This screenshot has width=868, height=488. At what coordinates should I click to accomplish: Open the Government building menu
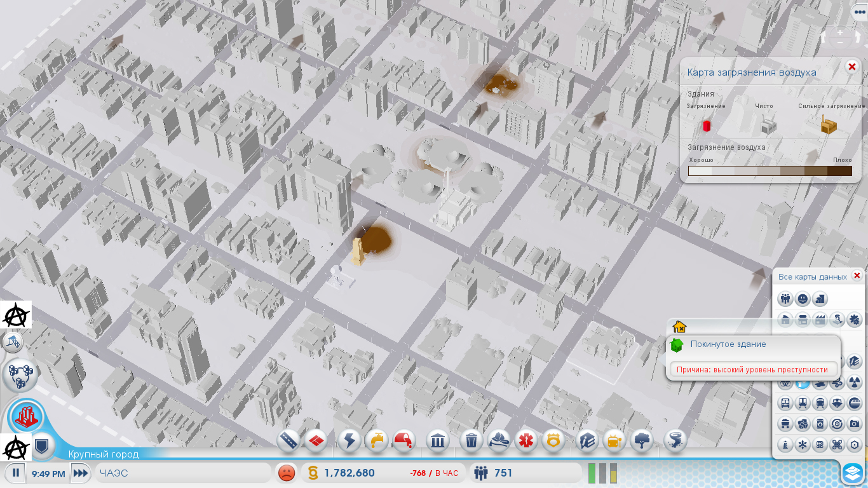pos(438,440)
